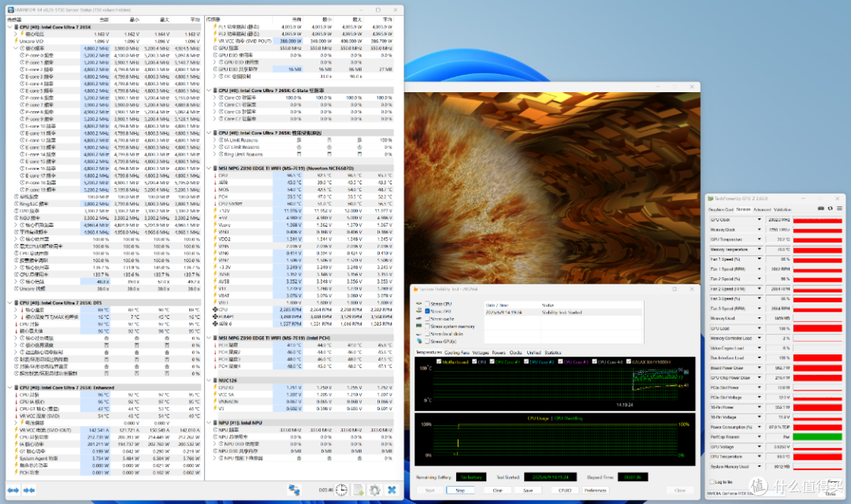The width and height of the screenshot is (851, 504).
Task: Collapse the CPU DTS sensor group
Action: pyautogui.click(x=9, y=302)
